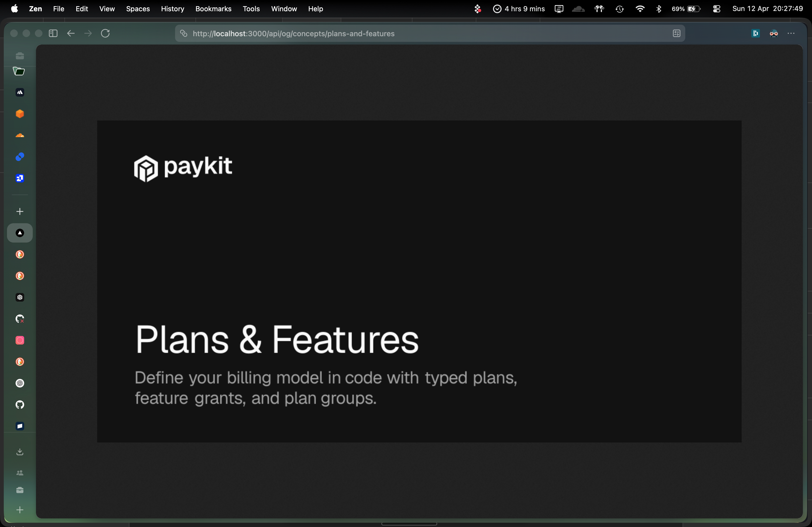The height and width of the screenshot is (527, 812).
Task: Open the Bookmarks menu
Action: click(213, 9)
